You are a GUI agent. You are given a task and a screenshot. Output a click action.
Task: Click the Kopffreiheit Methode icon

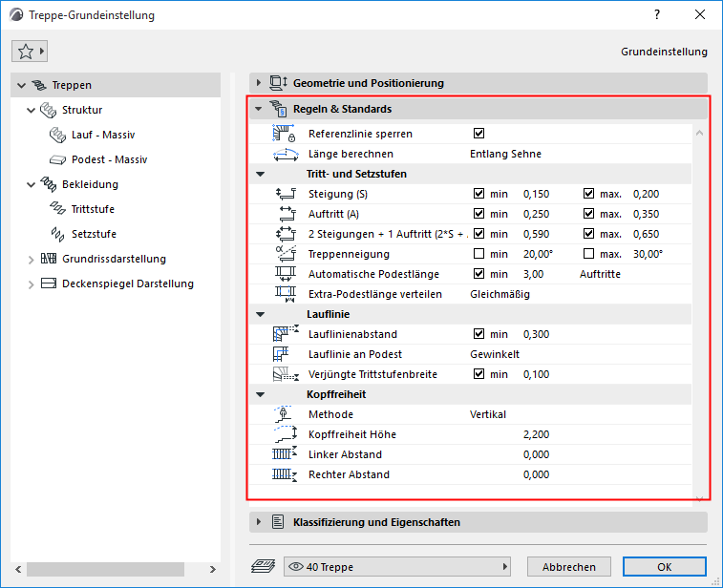point(283,414)
